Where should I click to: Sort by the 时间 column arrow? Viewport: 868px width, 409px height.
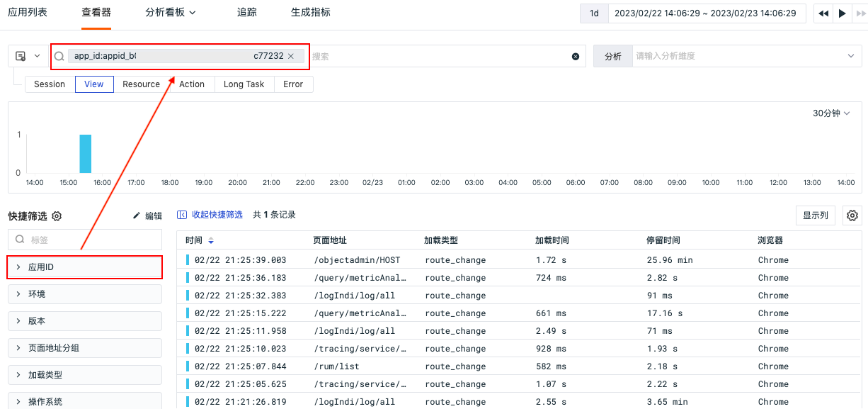click(211, 241)
